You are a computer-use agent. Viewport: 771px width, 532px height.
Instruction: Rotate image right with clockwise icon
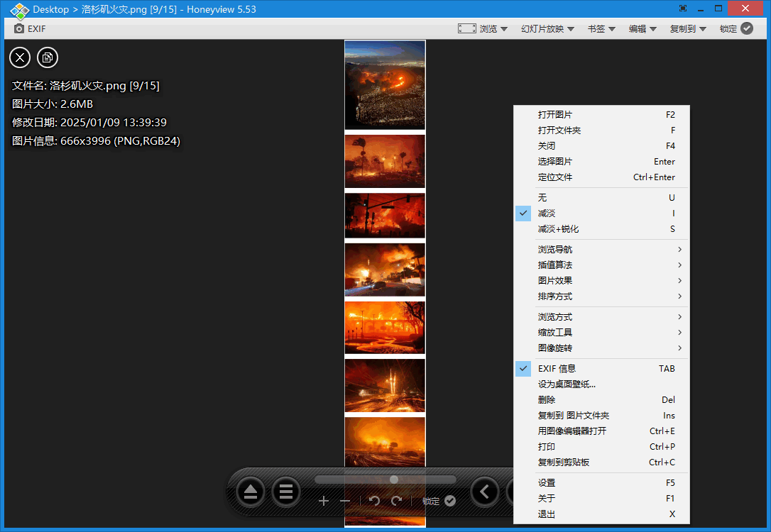click(x=395, y=500)
